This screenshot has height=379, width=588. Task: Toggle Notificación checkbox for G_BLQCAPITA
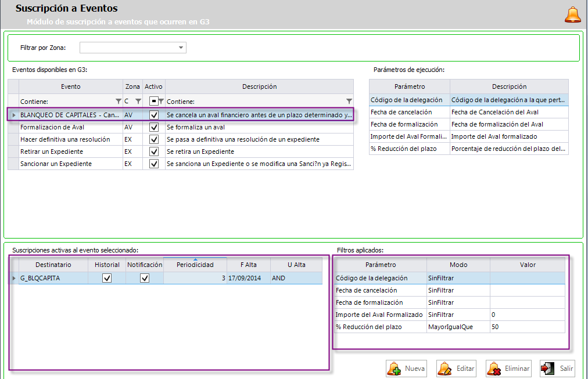click(x=145, y=278)
